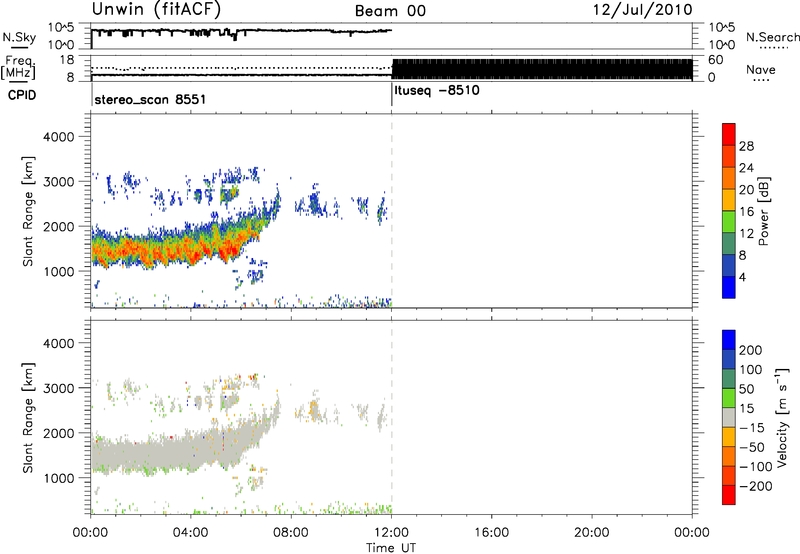Click the '16:00' time tick label

point(491,533)
